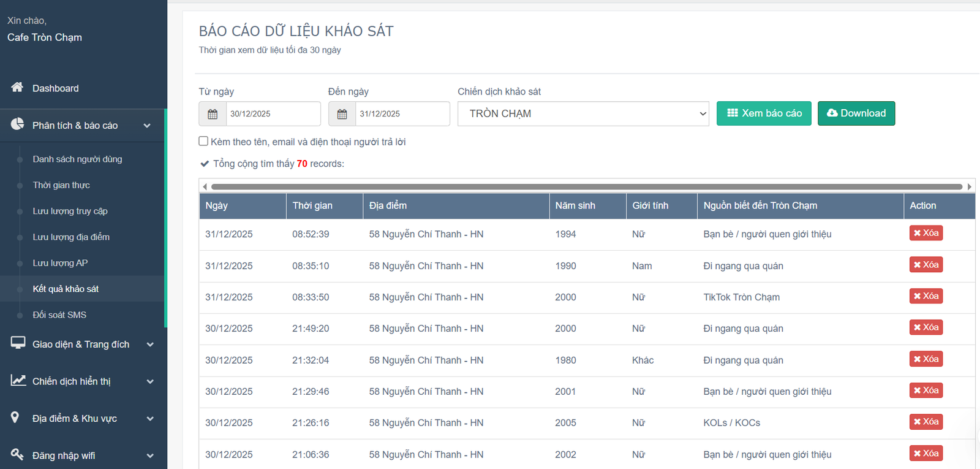980x469 pixels.
Task: Click the Dashboard home icon
Action: pyautogui.click(x=17, y=88)
